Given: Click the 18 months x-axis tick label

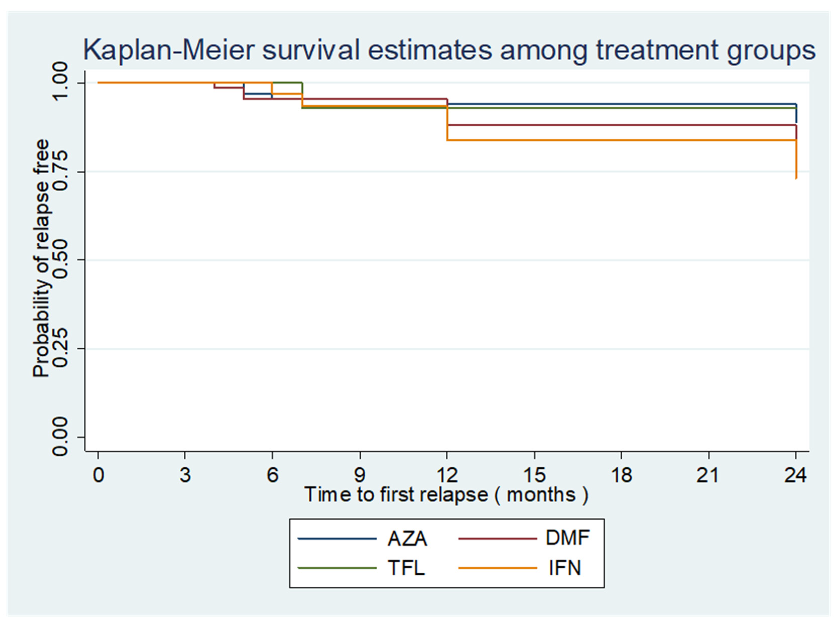Looking at the screenshot, I should tap(622, 475).
